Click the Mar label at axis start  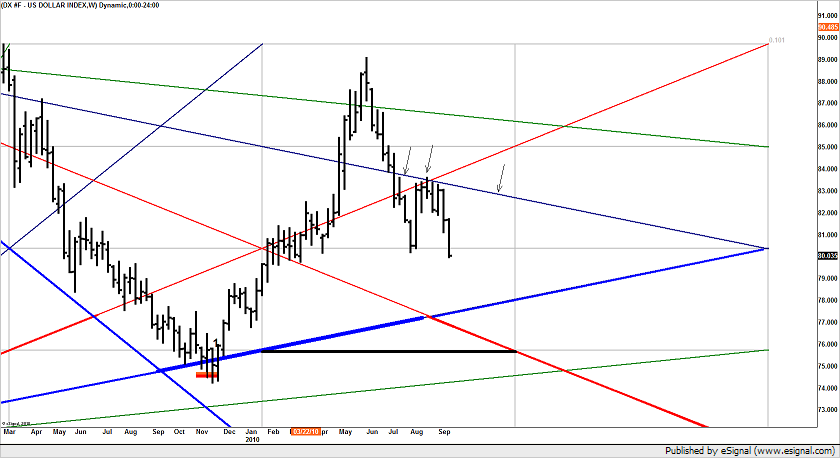[9, 431]
